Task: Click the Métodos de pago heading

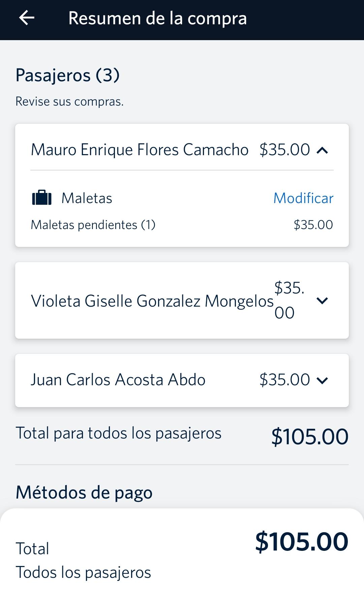Action: (x=84, y=492)
